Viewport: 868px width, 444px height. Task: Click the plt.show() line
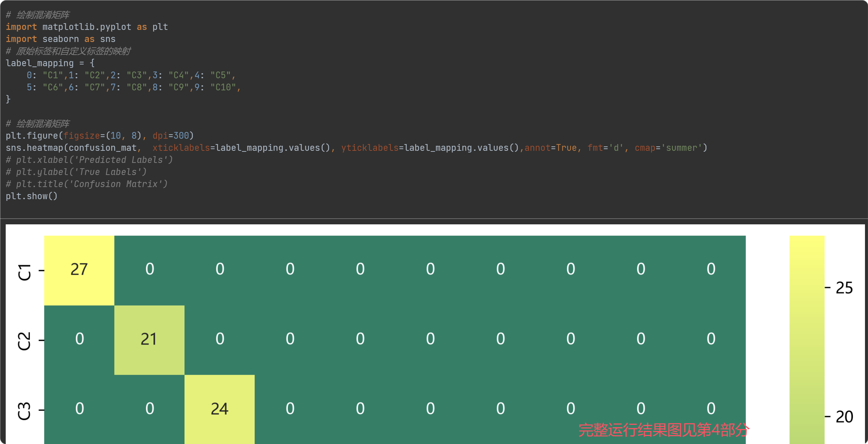tap(31, 196)
